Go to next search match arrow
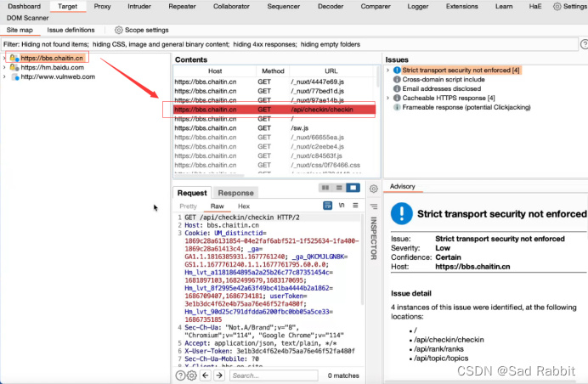Image resolution: width=588 pixels, height=384 pixels. click(x=219, y=375)
